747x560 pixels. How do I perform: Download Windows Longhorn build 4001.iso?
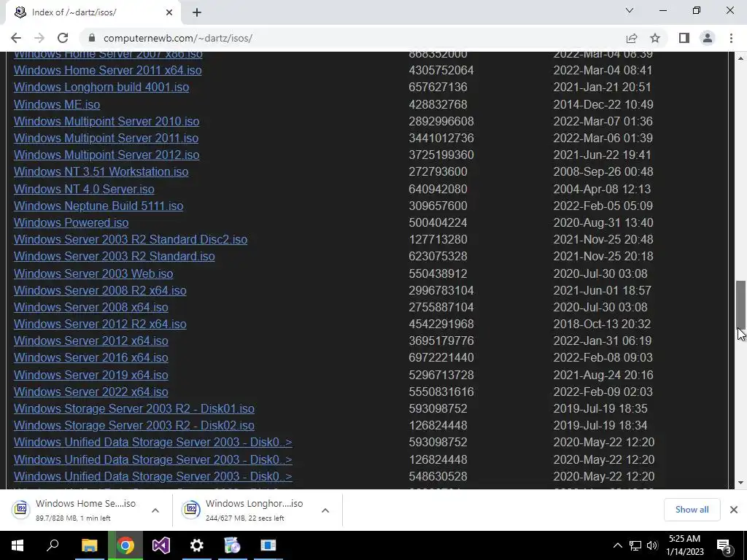101,87
